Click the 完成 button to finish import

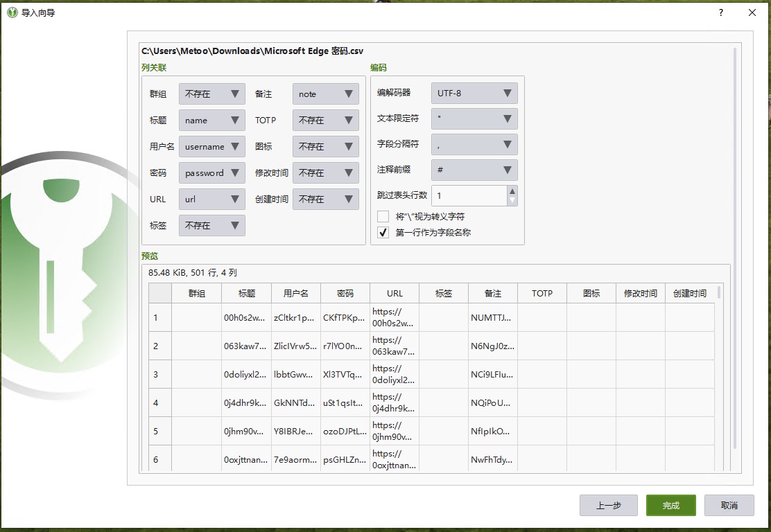pos(670,505)
